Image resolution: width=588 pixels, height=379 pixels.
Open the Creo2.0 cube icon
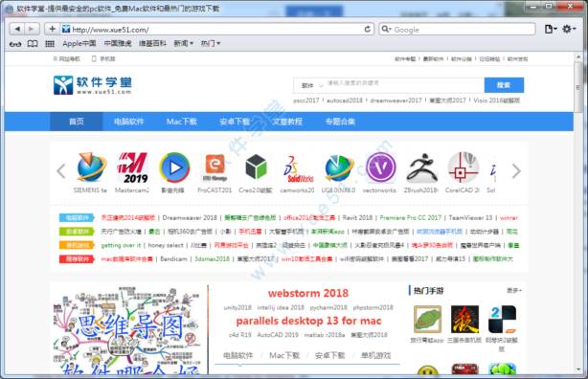[x=256, y=167]
